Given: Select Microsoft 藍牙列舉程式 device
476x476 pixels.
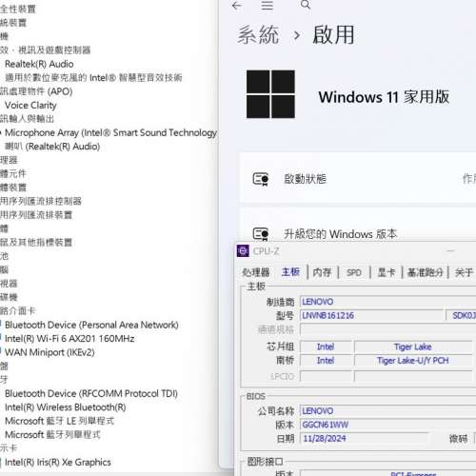Looking at the screenshot, I should tap(52, 435).
